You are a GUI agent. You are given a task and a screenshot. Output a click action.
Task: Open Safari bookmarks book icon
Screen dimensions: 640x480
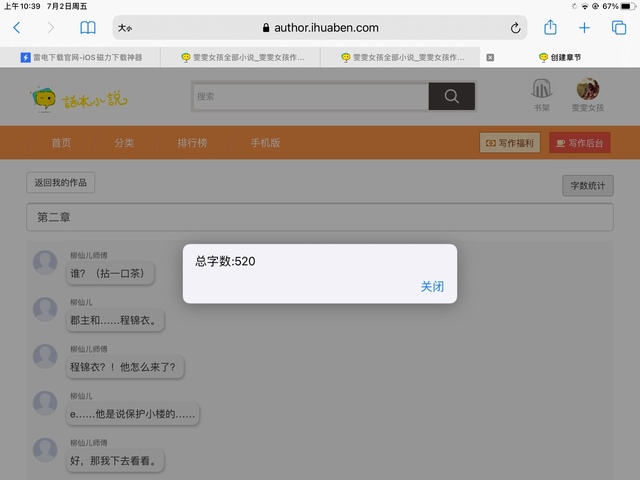coord(88,28)
